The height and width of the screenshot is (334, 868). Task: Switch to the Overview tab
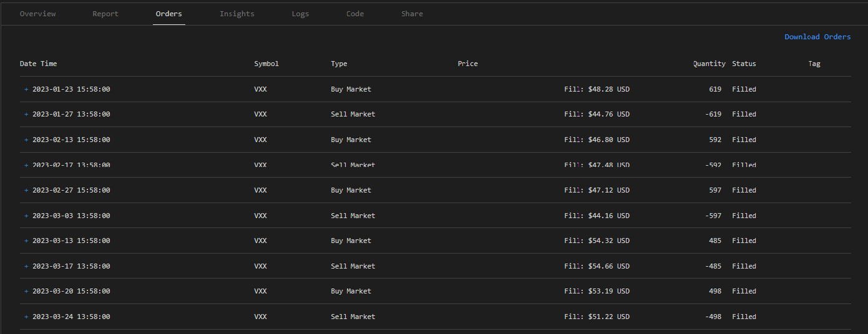point(37,14)
